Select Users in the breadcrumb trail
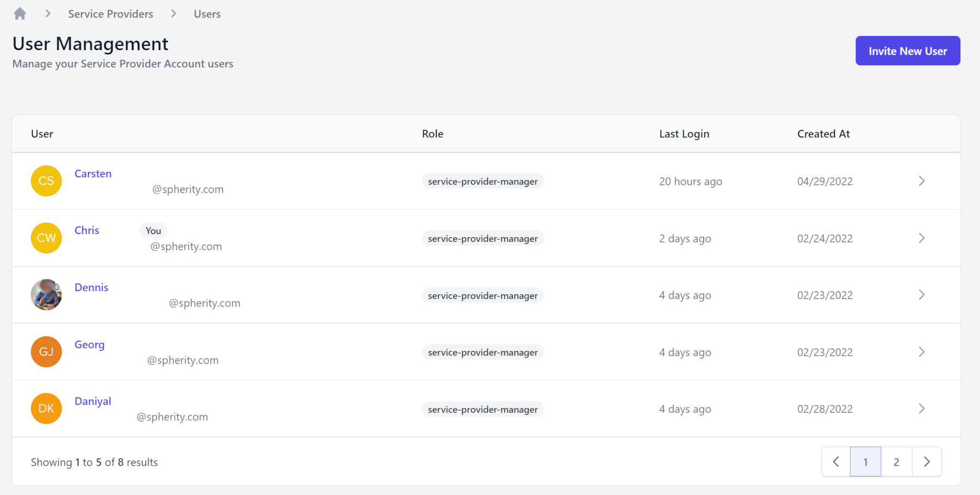Viewport: 980px width, 495px height. [x=207, y=14]
